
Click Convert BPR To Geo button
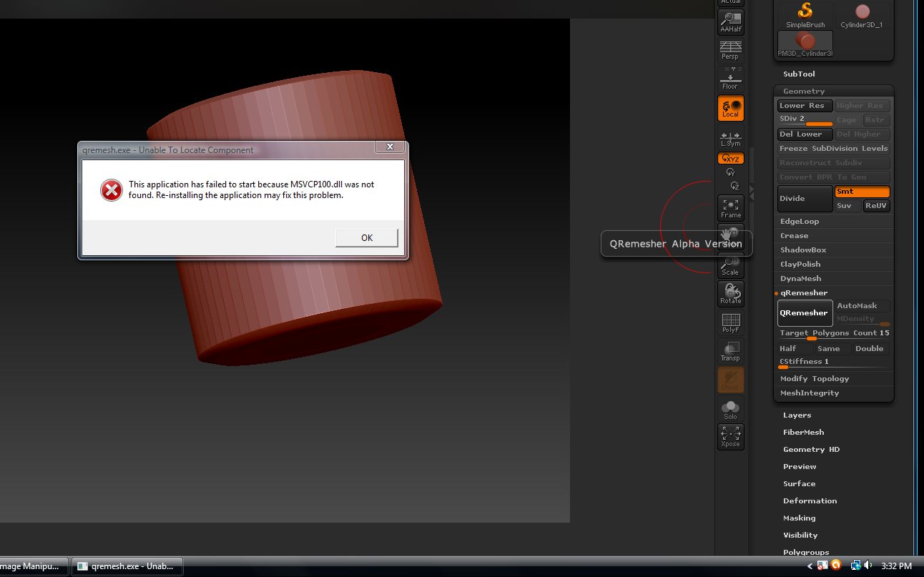(834, 177)
